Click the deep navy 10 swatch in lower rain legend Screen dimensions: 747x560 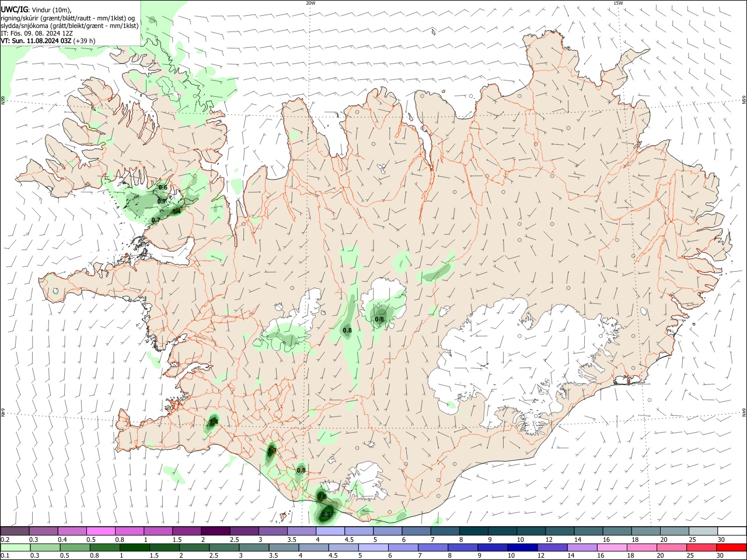click(x=522, y=548)
